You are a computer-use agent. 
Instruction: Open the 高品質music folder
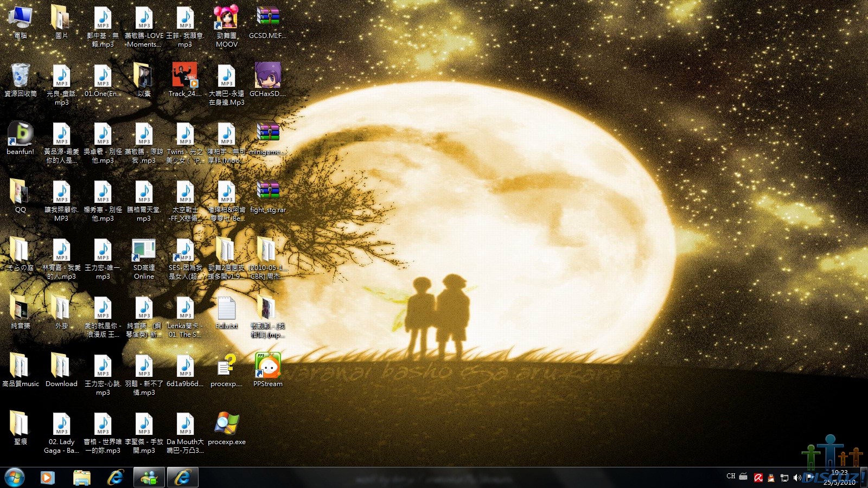coord(21,371)
